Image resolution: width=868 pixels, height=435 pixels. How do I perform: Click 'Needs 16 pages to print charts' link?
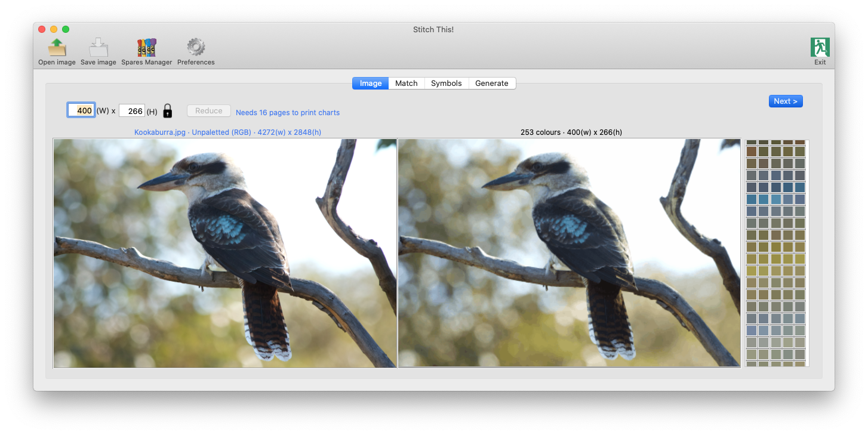tap(287, 113)
